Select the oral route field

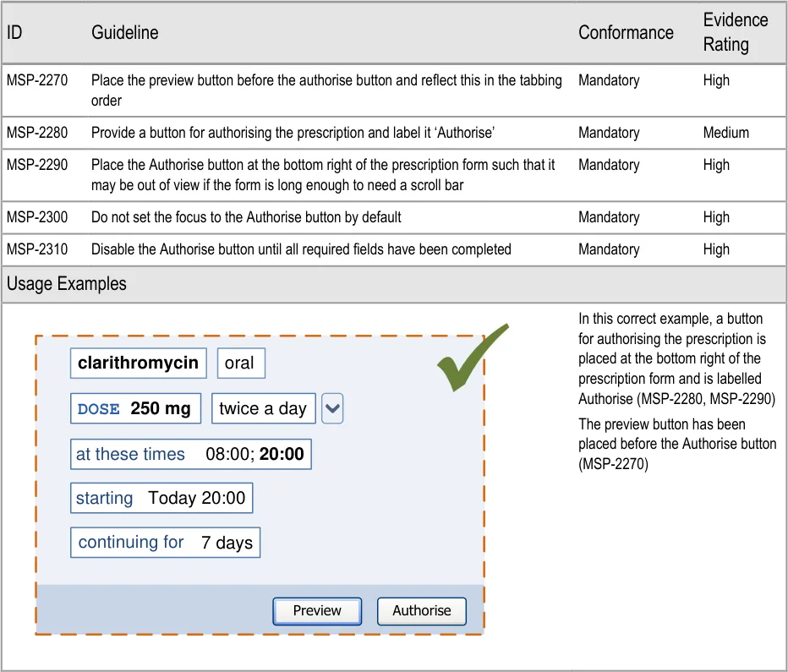tap(240, 363)
